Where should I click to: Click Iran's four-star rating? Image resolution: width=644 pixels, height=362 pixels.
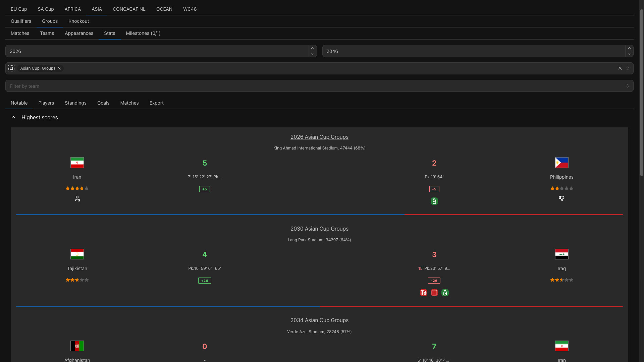[x=77, y=188]
